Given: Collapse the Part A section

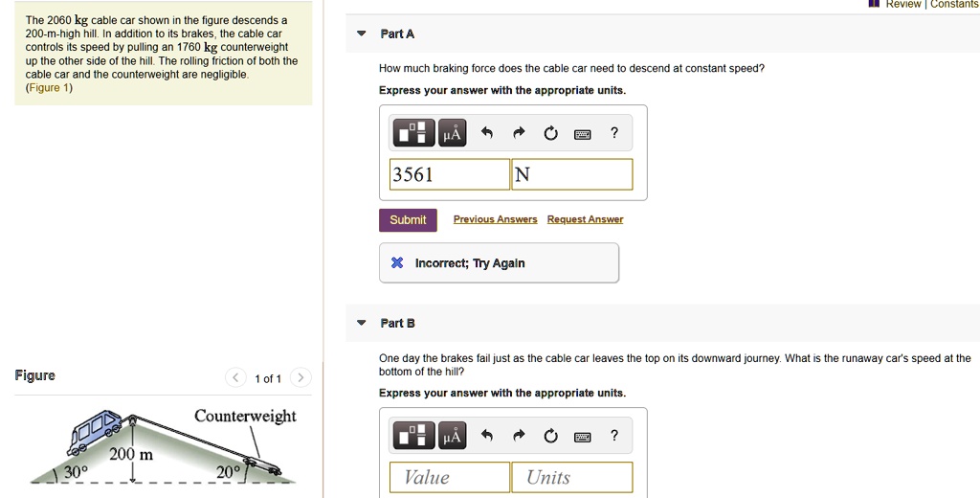Looking at the screenshot, I should pyautogui.click(x=361, y=34).
